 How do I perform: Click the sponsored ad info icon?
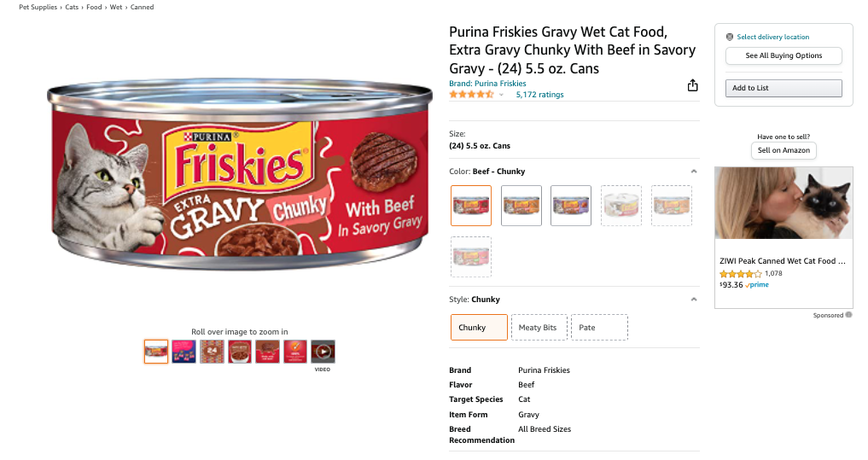click(848, 315)
